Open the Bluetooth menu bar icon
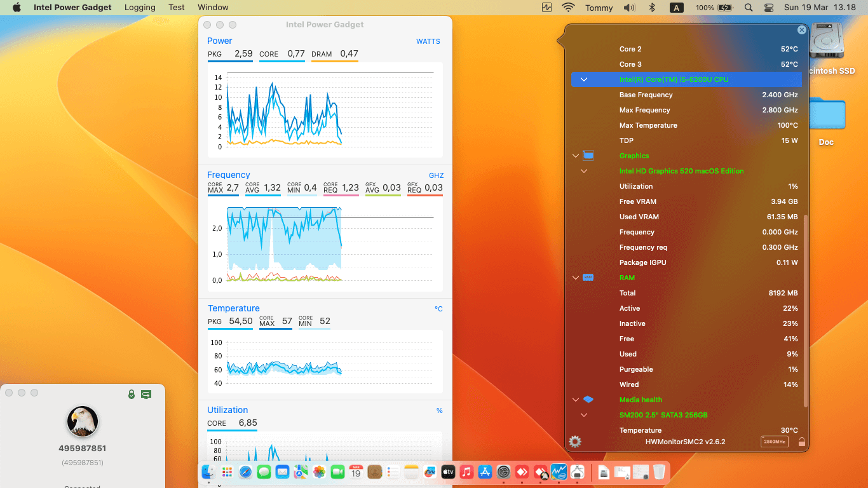Screen dimensions: 868x488 tap(652, 8)
